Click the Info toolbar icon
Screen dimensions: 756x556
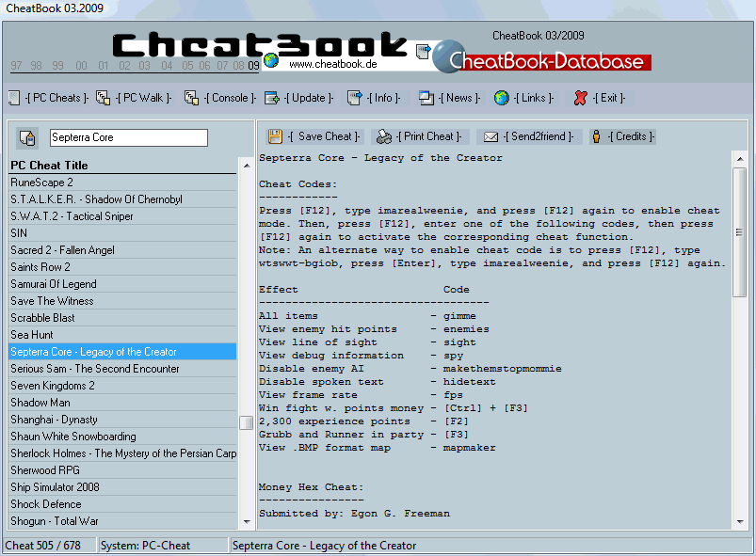[x=355, y=98]
